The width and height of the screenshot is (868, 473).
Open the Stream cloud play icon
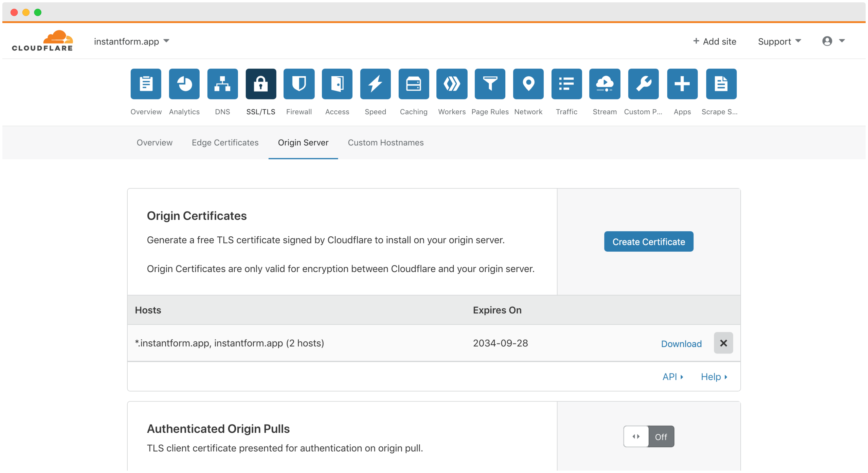(x=605, y=84)
